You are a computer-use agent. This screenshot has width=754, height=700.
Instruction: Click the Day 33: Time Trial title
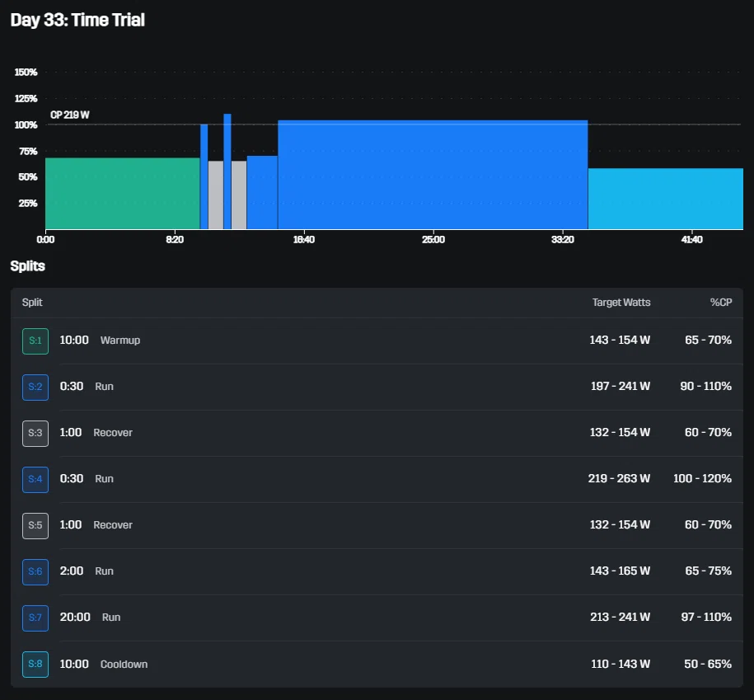pos(77,21)
